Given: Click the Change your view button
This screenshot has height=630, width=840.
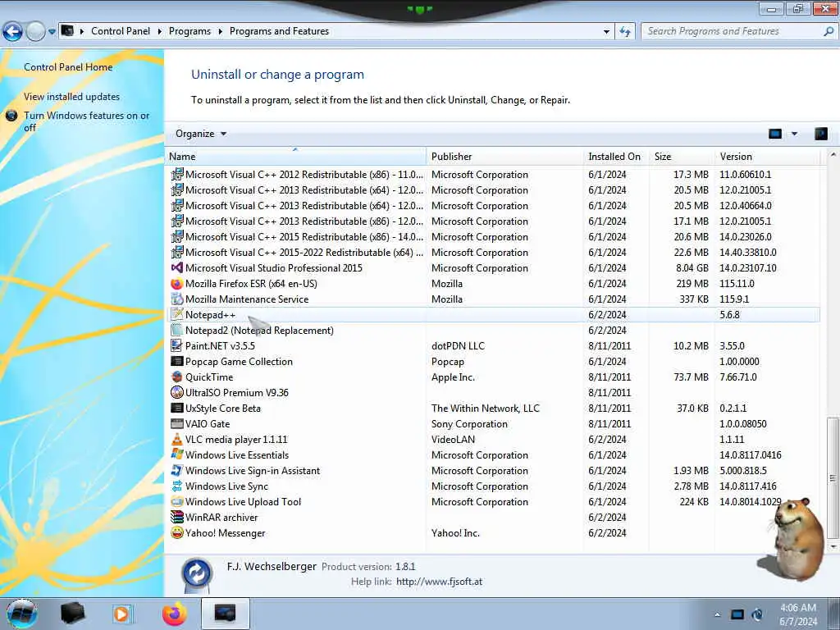Looking at the screenshot, I should (775, 134).
